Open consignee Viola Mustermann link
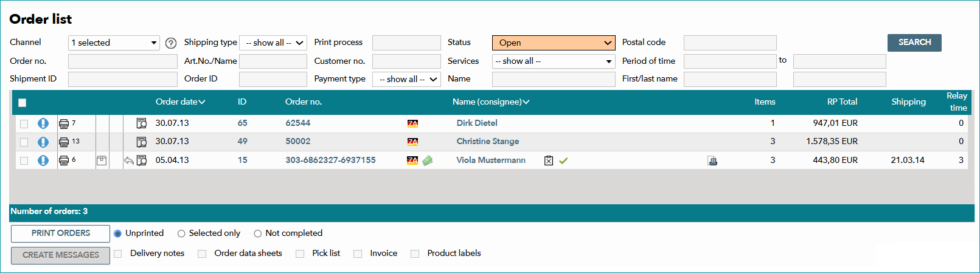The image size is (980, 273). [491, 160]
